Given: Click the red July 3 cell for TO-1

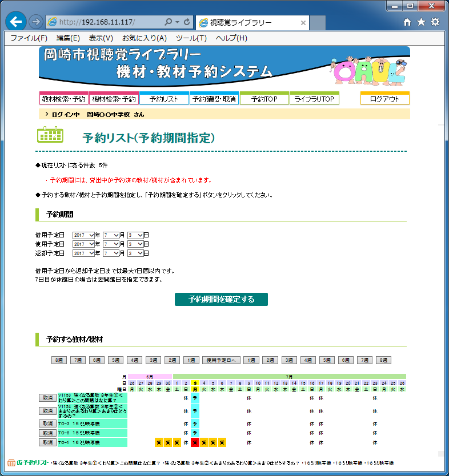Looking at the screenshot, I should point(195,442).
